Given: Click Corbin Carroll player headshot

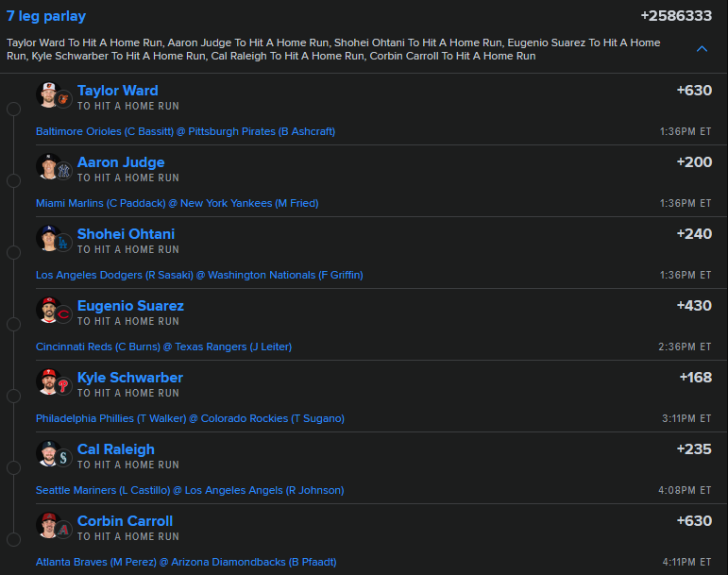Looking at the screenshot, I should (x=48, y=525).
